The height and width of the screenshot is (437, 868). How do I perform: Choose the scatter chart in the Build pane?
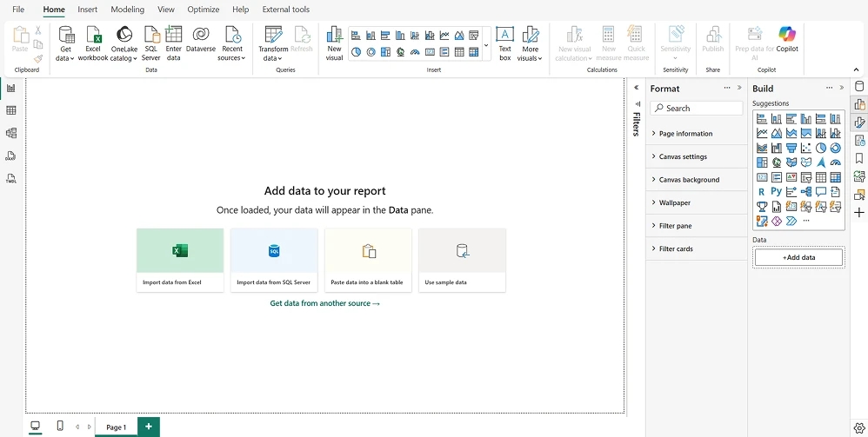click(x=806, y=148)
